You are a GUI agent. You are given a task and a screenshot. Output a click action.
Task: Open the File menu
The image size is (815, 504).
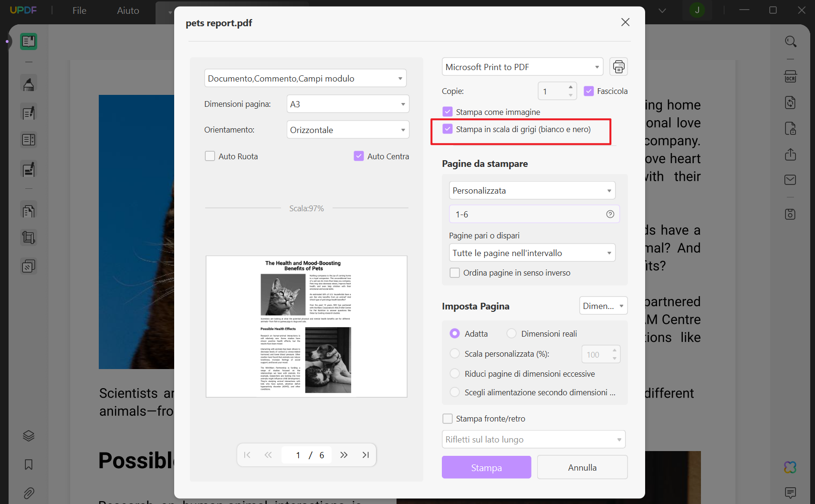point(79,10)
